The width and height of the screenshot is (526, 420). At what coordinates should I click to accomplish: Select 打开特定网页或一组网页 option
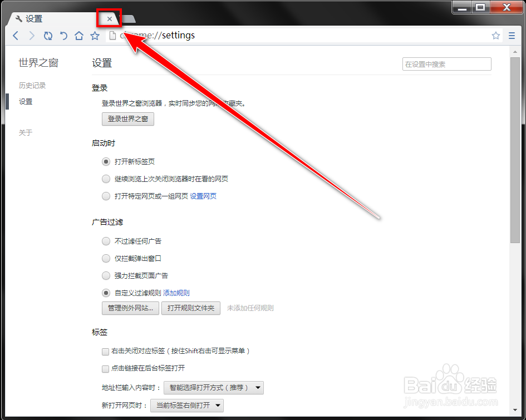(106, 196)
